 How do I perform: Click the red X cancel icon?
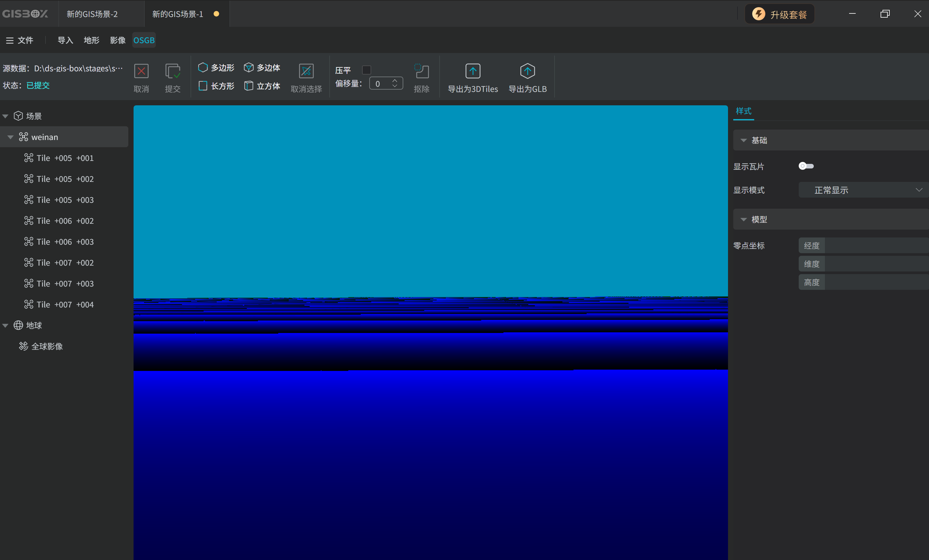pos(141,71)
